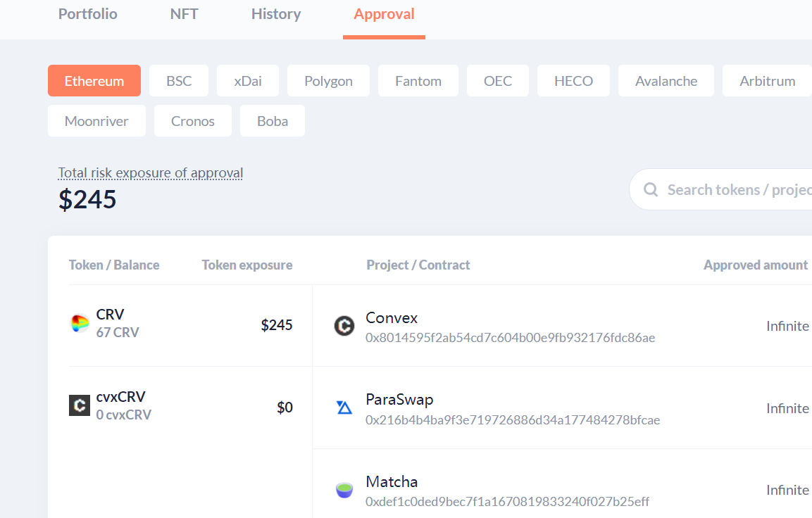Open the History tab

click(x=276, y=14)
